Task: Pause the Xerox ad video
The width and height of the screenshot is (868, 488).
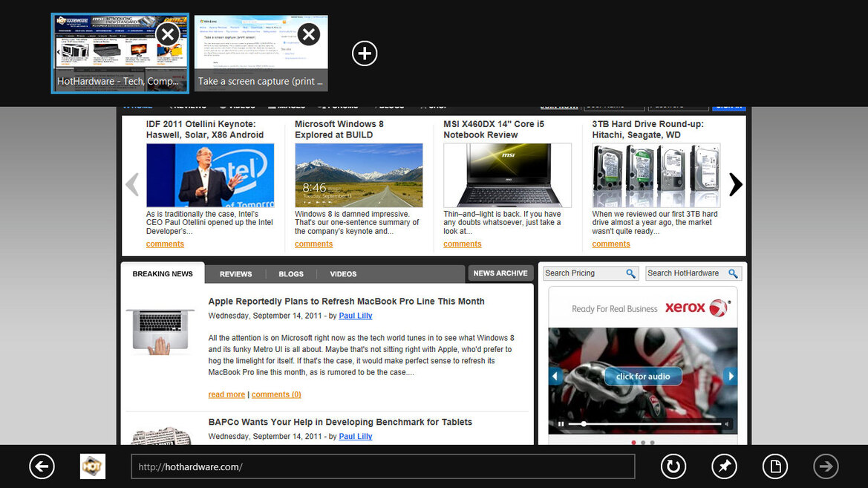Action: coord(561,424)
